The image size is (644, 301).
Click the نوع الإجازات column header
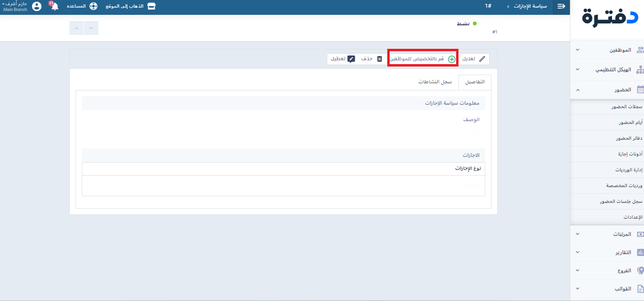point(468,168)
